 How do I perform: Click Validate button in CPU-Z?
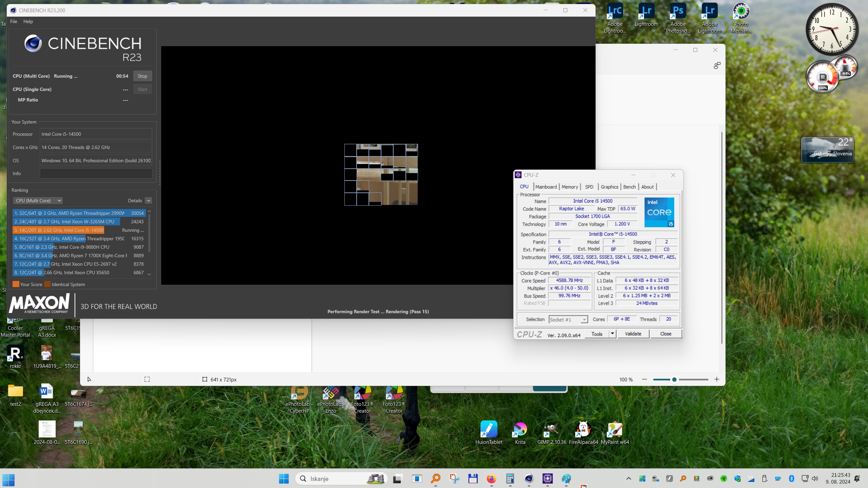(x=633, y=334)
